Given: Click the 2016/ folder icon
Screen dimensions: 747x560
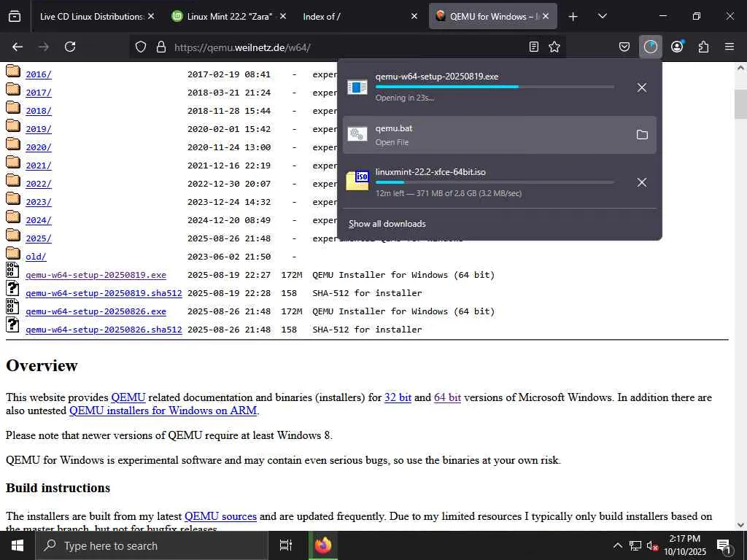Looking at the screenshot, I should (13, 71).
